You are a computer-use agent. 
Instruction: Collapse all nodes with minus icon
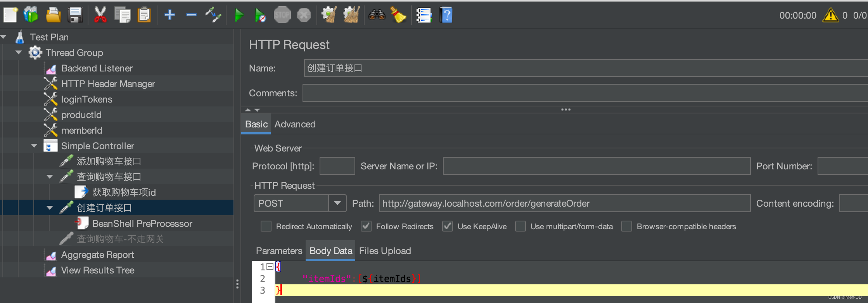click(x=191, y=15)
